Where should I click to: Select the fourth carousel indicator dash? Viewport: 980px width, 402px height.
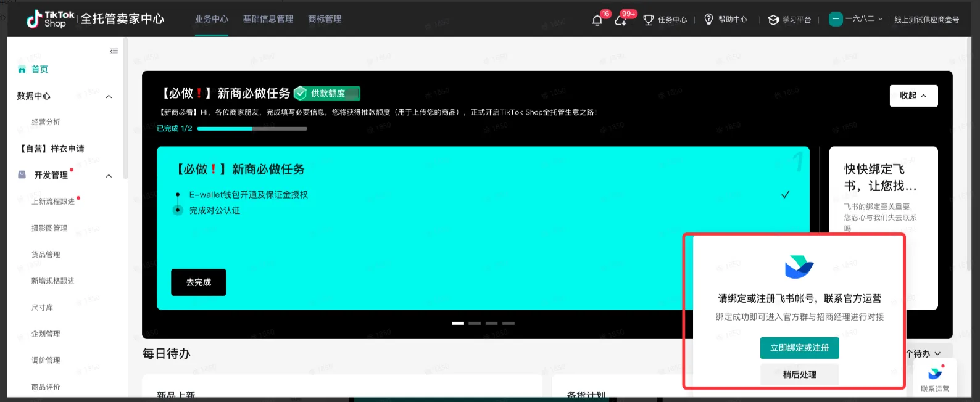tap(509, 323)
